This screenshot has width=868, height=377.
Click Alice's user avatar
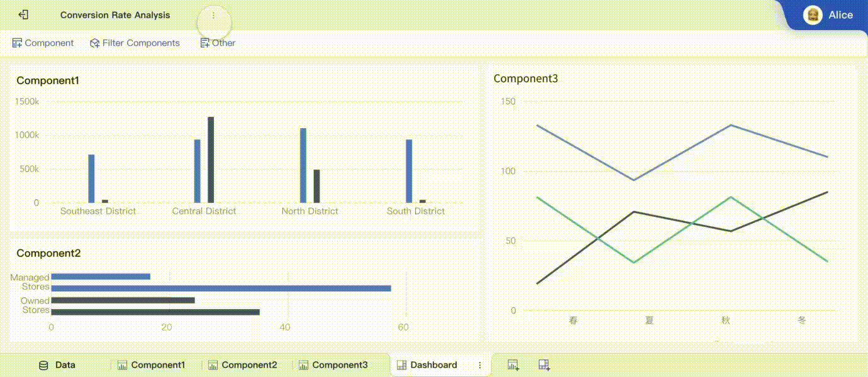(813, 15)
